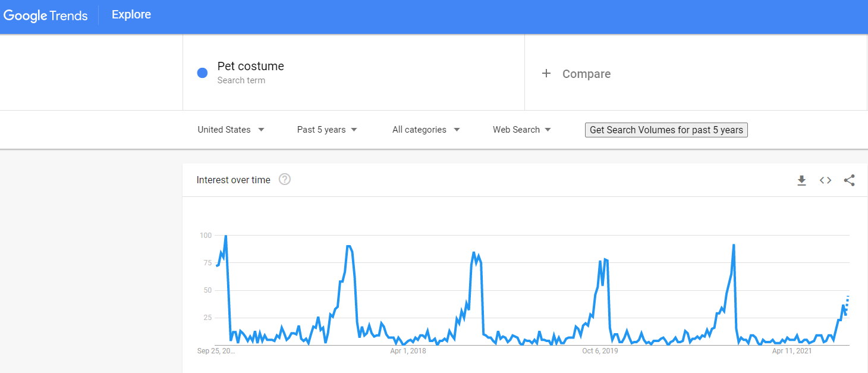Open the Explore tab in header
This screenshot has width=868, height=373.
coord(131,15)
